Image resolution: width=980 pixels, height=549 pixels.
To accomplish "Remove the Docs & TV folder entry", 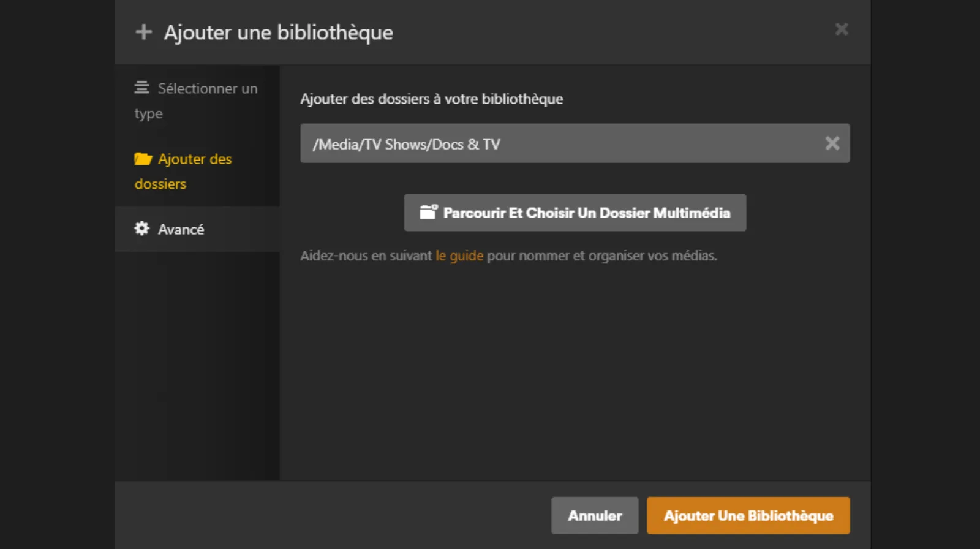I will (x=832, y=143).
